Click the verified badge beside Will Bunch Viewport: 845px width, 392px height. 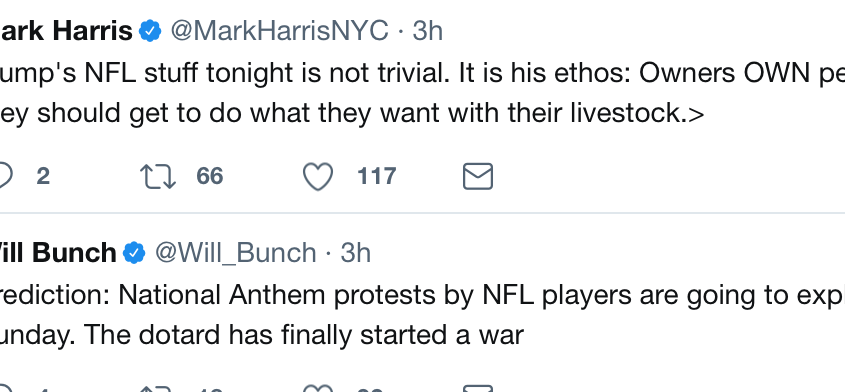click(x=134, y=252)
